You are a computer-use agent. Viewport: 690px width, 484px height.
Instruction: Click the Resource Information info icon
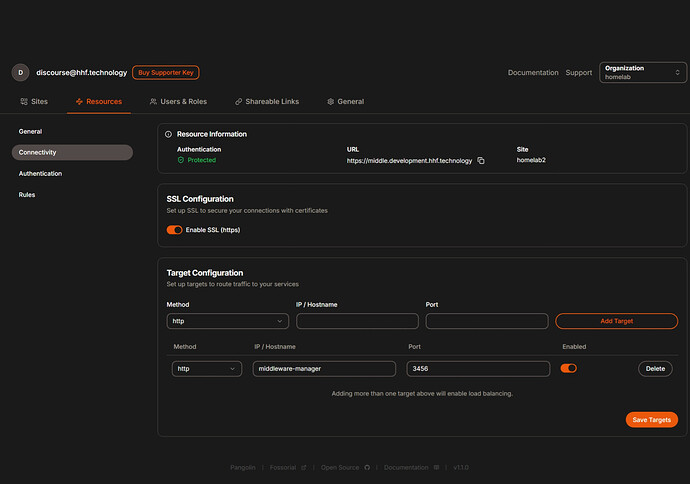[x=168, y=134]
